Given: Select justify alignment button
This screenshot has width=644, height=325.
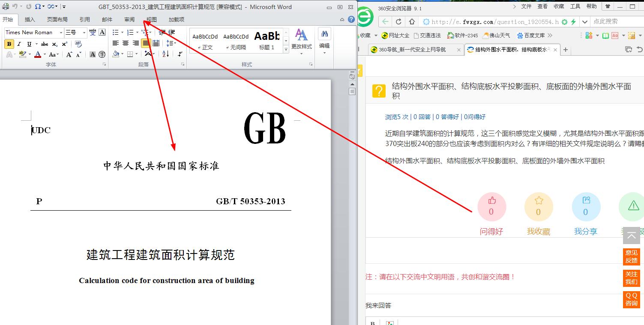Looking at the screenshot, I should (146, 43).
